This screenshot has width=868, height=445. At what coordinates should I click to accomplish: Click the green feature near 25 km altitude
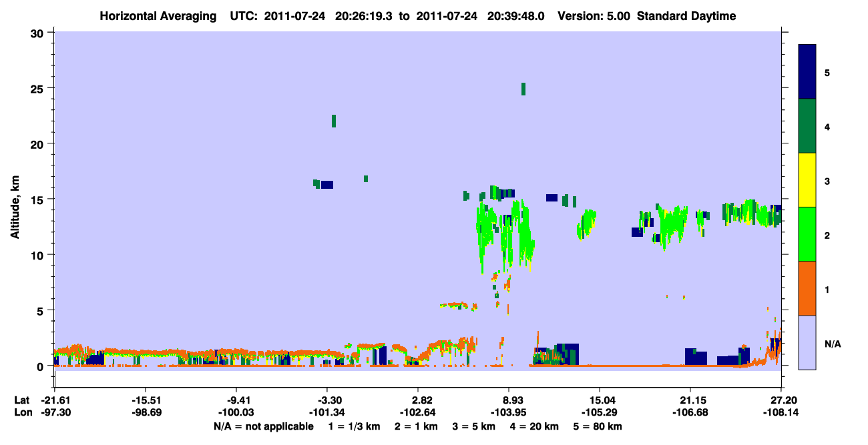[523, 89]
